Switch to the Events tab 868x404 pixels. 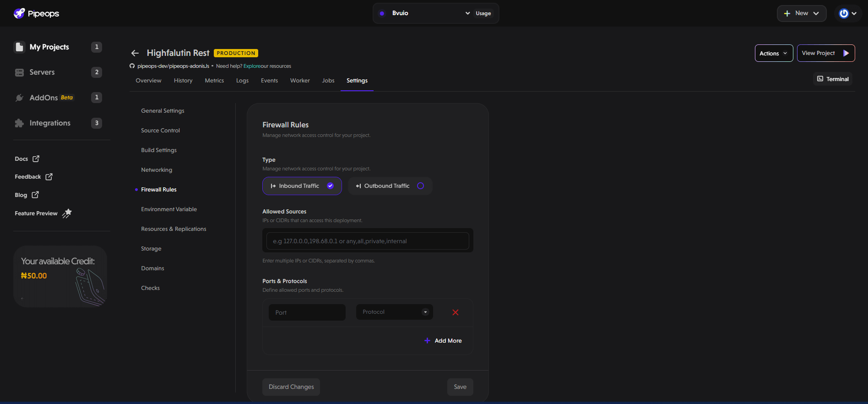(x=269, y=81)
